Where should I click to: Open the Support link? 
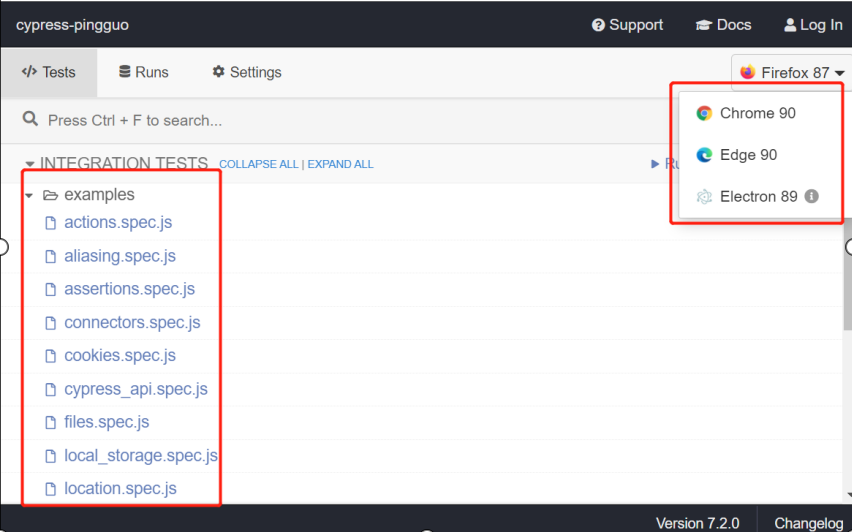[628, 25]
